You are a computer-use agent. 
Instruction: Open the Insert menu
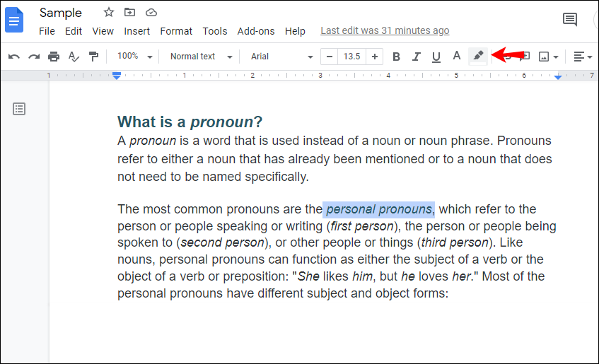(136, 31)
